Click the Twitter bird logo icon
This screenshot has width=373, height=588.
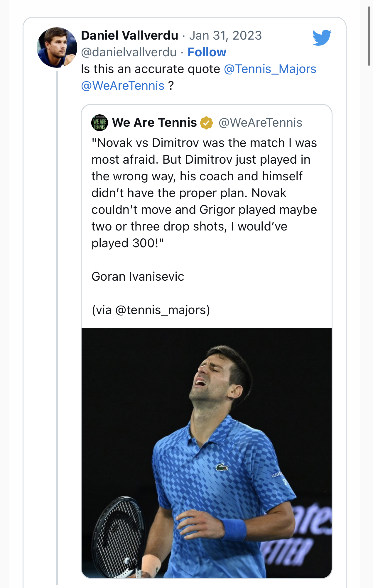[x=322, y=37]
